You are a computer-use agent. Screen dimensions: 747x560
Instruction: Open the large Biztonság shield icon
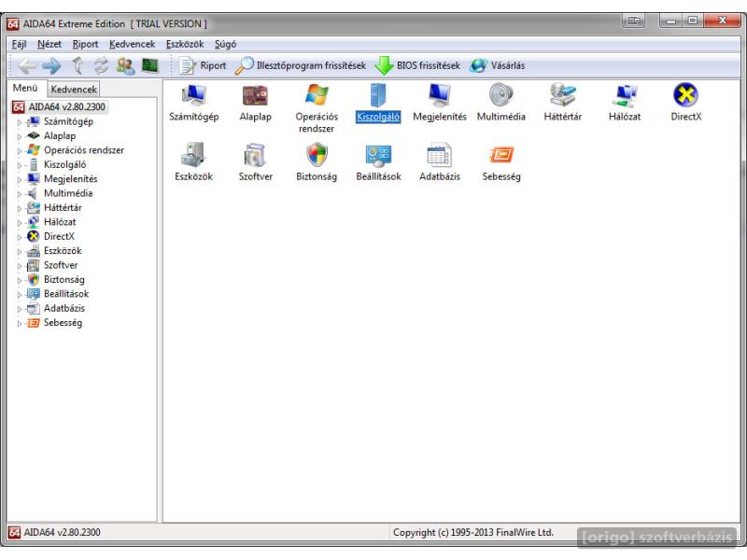[317, 162]
